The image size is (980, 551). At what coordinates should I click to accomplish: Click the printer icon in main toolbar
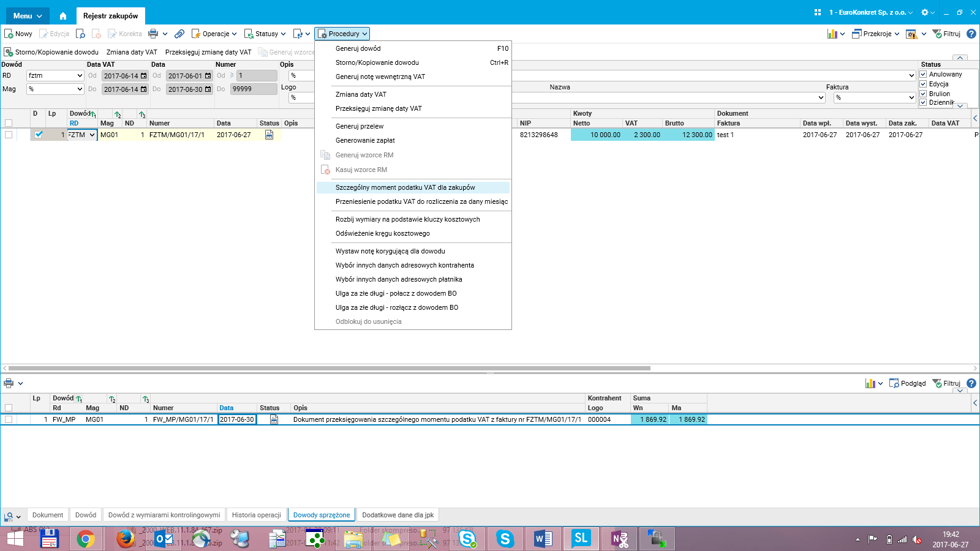[x=153, y=34]
